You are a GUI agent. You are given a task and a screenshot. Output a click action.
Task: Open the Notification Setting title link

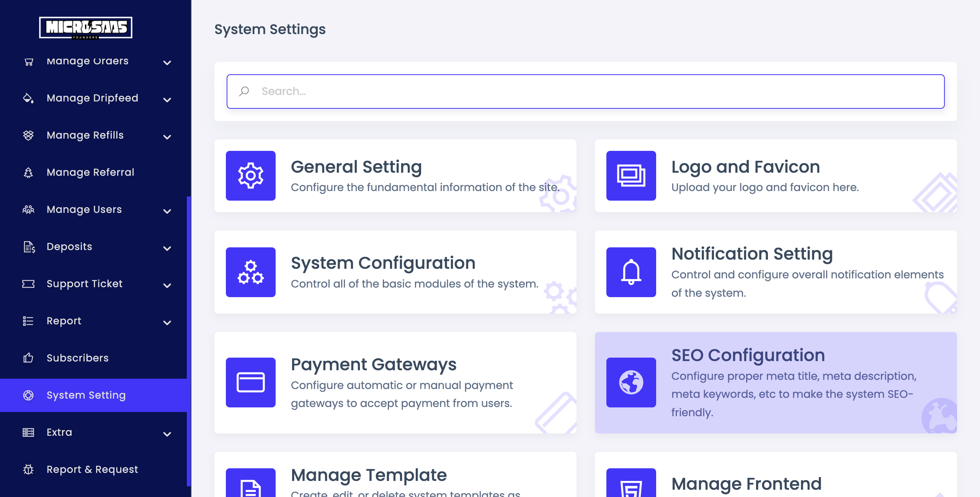pyautogui.click(x=752, y=253)
